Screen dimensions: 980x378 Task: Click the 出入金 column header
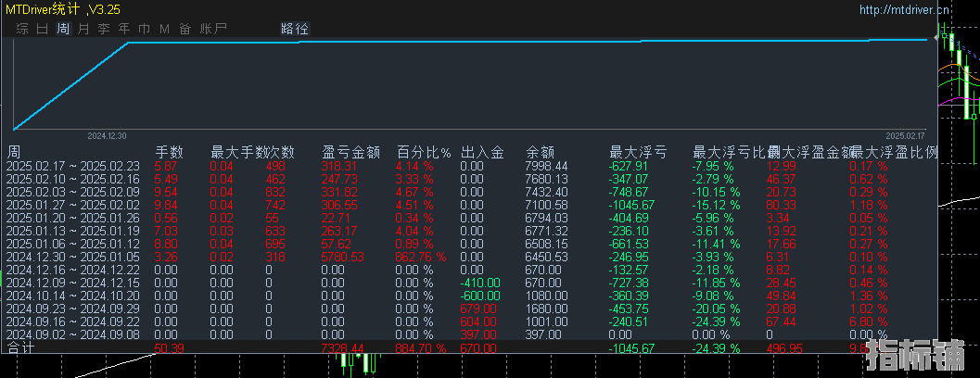coord(482,152)
